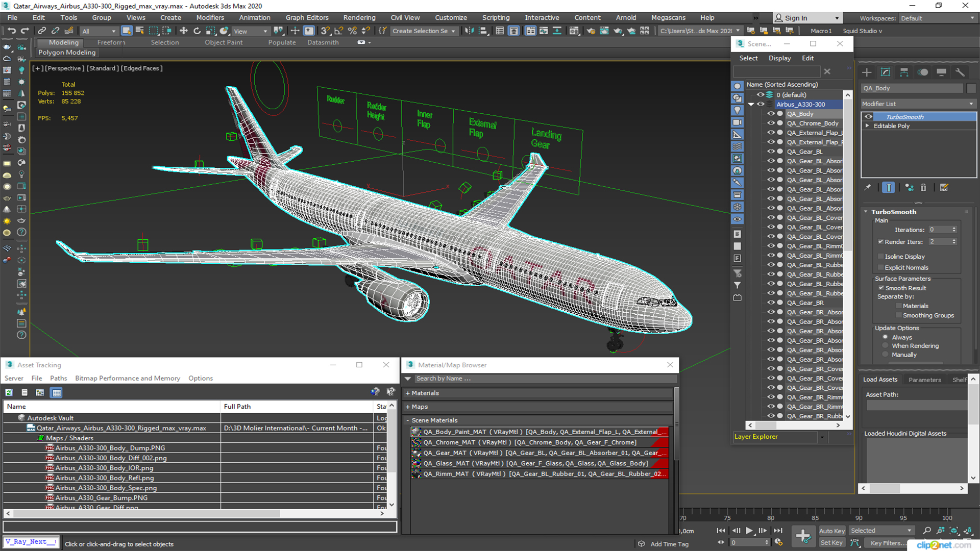Open the Motion command panel tab

click(x=923, y=72)
